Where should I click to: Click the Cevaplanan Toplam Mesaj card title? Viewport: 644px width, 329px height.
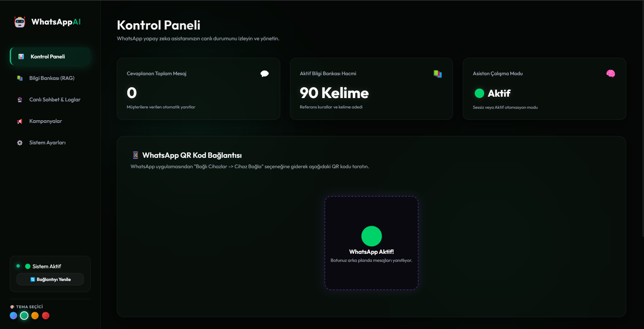click(156, 74)
